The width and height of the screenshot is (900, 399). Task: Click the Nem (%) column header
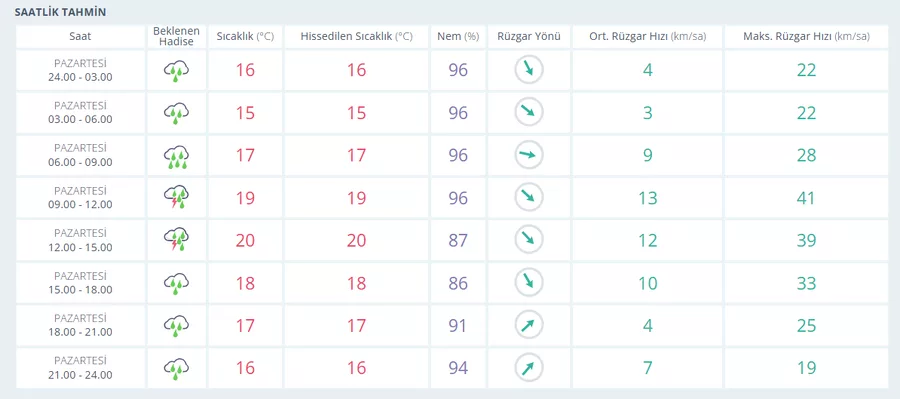[458, 36]
